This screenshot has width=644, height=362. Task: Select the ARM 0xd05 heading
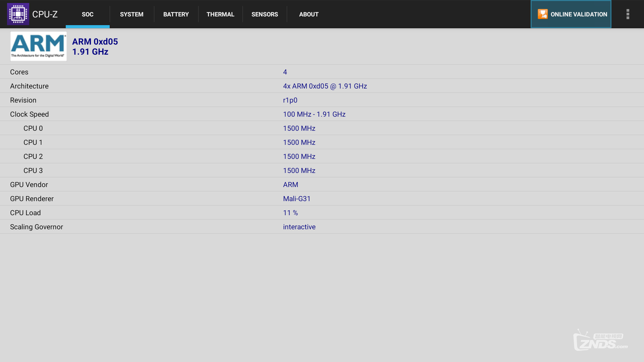(x=95, y=42)
